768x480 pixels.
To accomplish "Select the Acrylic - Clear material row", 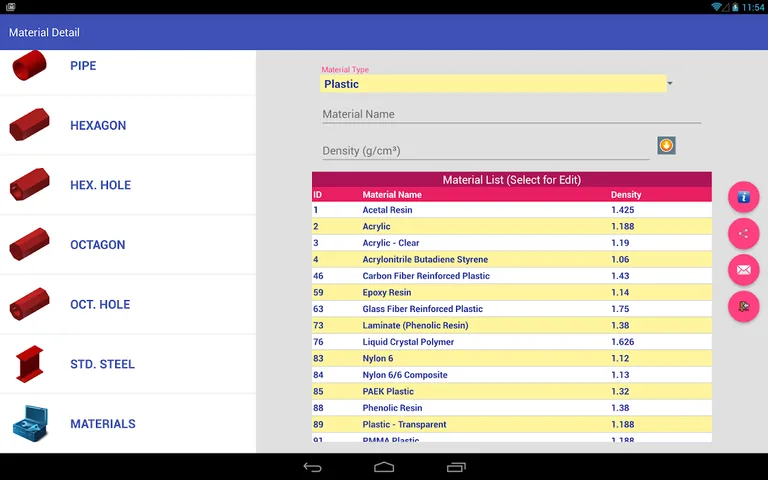I will pyautogui.click(x=512, y=243).
